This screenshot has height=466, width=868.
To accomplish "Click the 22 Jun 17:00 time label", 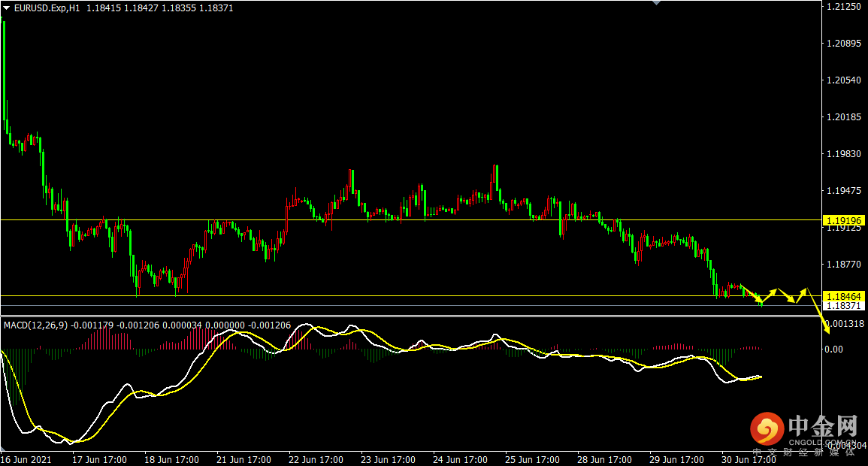I will coord(316,460).
